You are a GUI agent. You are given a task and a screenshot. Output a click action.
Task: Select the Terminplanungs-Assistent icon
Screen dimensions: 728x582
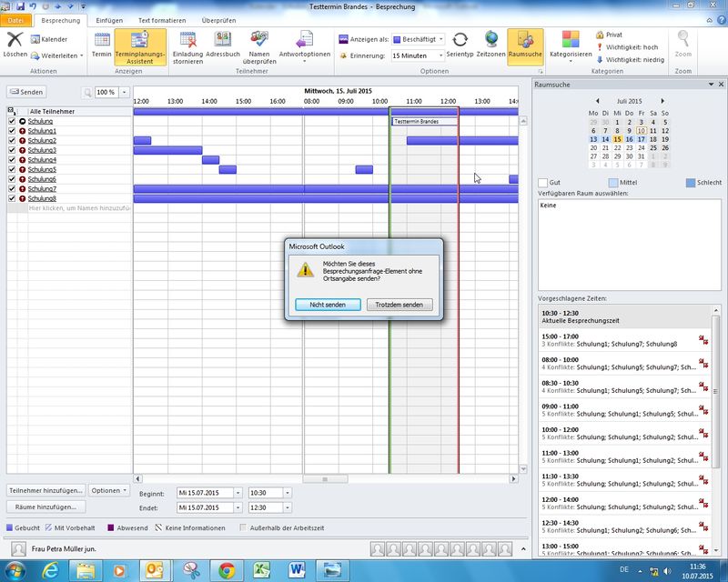tap(140, 40)
